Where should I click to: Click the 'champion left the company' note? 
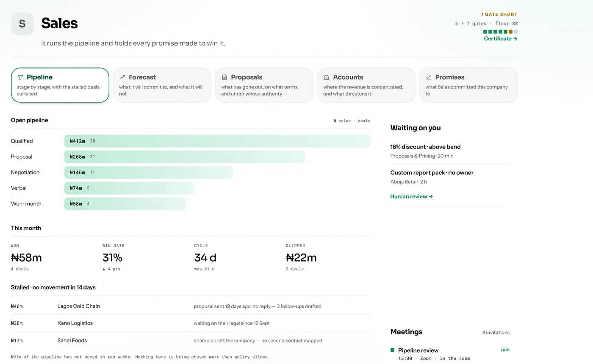pos(258,340)
